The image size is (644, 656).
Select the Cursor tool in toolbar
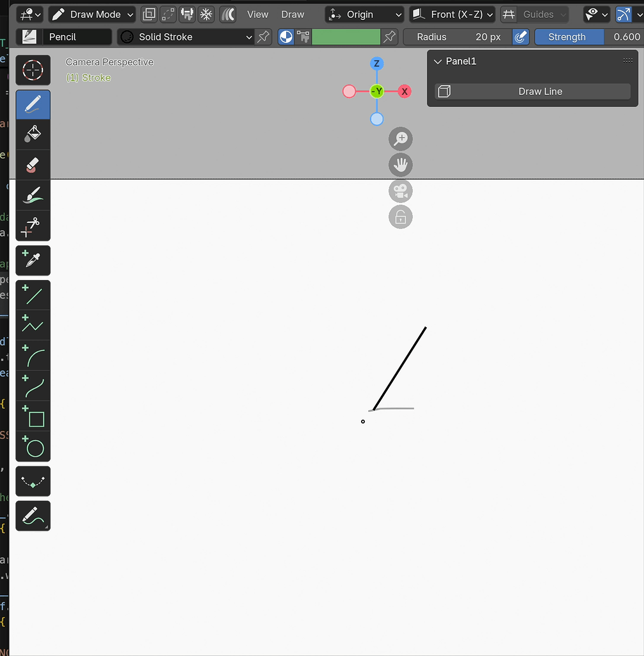(33, 70)
